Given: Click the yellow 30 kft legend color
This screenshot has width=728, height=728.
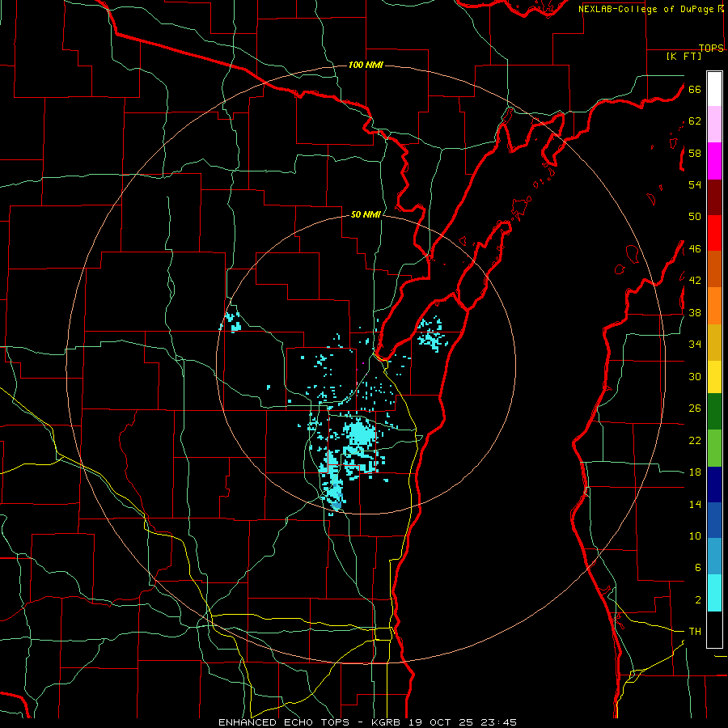Looking at the screenshot, I should pos(714,377).
